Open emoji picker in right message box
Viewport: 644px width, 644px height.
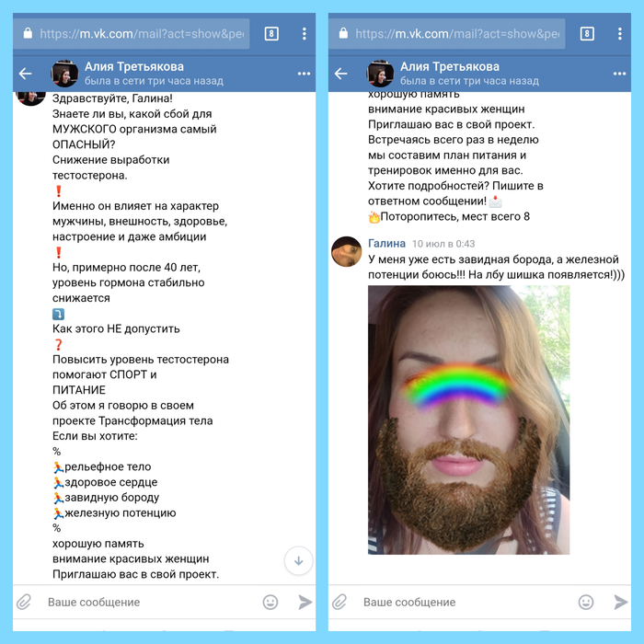[586, 602]
